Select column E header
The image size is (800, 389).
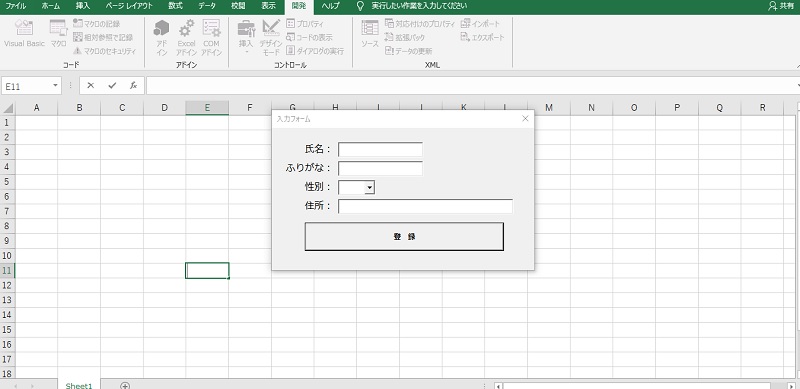[207, 108]
